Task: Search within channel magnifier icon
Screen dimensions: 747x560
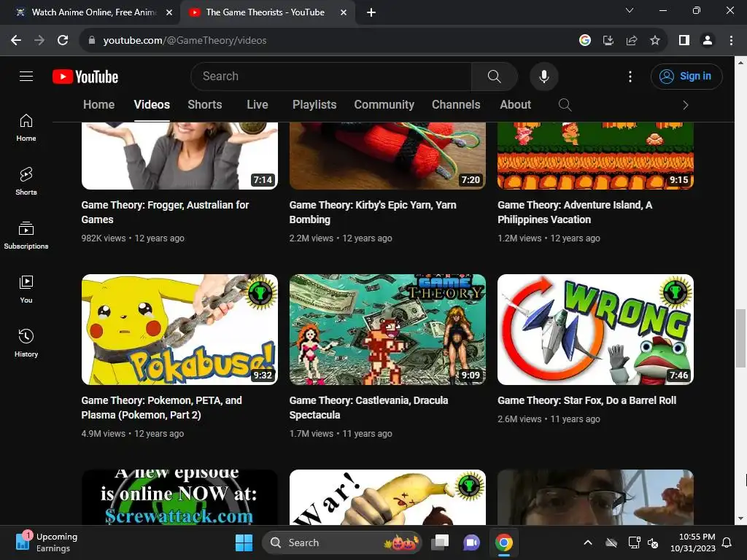Action: pyautogui.click(x=565, y=105)
